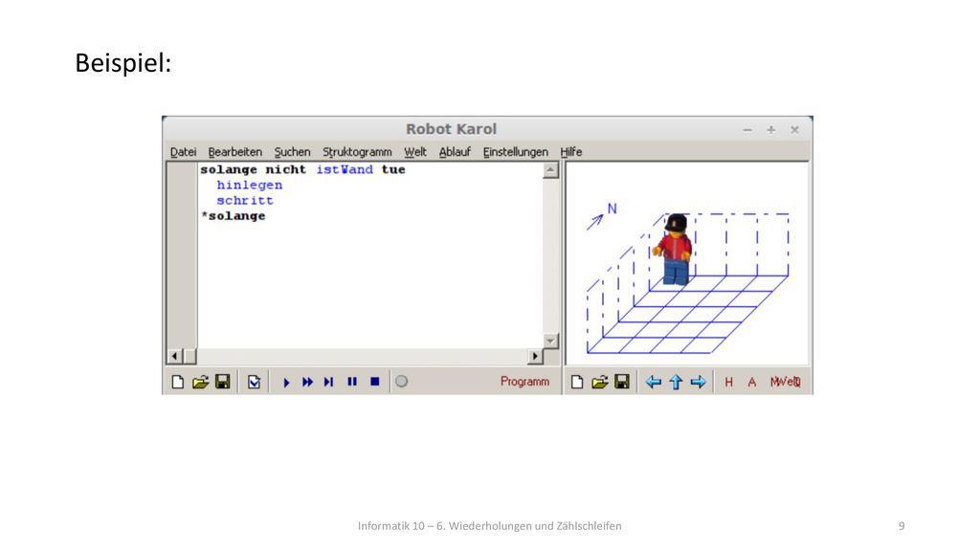Check program syntax icon
This screenshot has height=551, width=980.
(x=254, y=382)
